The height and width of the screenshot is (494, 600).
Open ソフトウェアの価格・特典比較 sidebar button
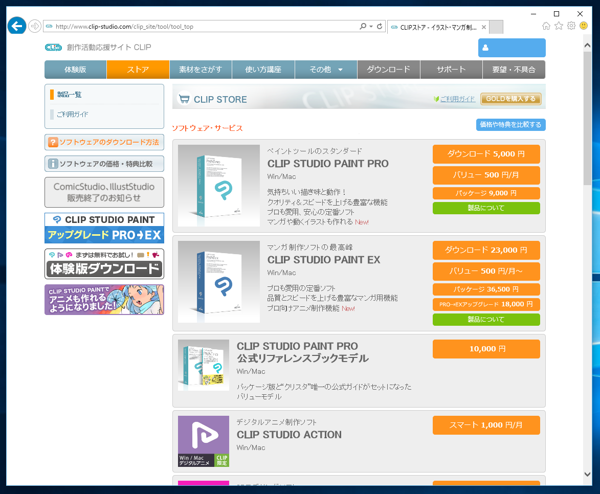tap(104, 164)
